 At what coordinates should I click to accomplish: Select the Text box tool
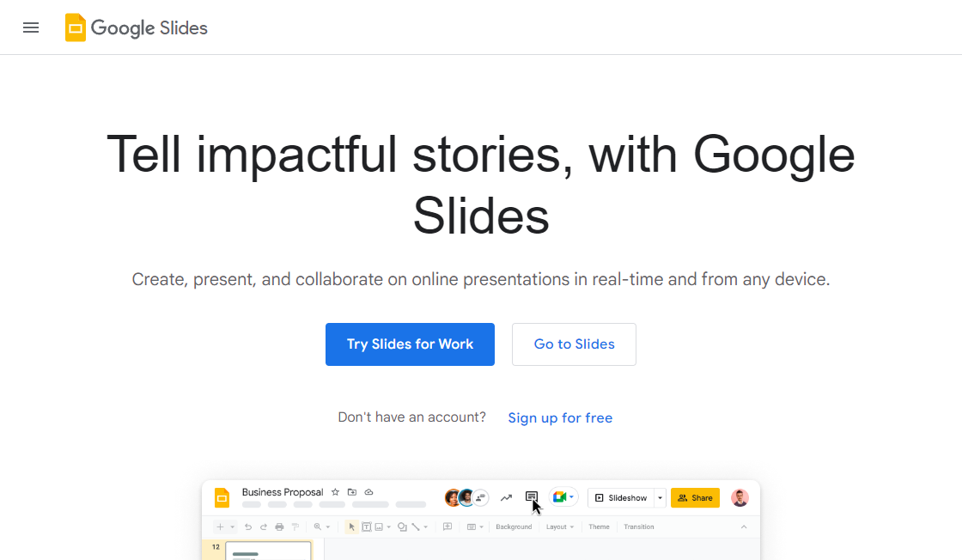coord(366,526)
